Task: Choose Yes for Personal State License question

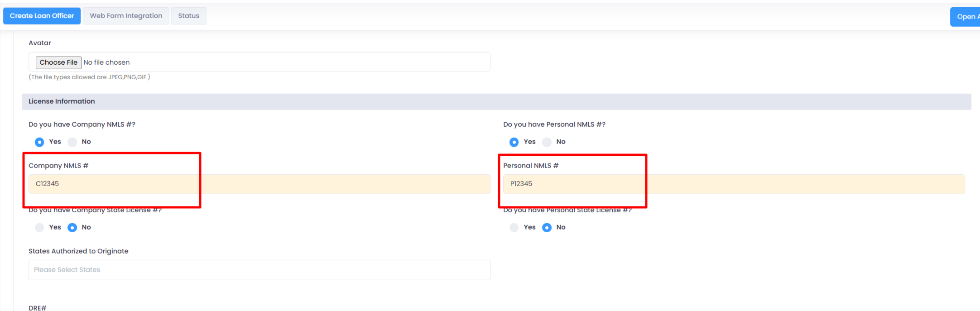Action: 514,227
